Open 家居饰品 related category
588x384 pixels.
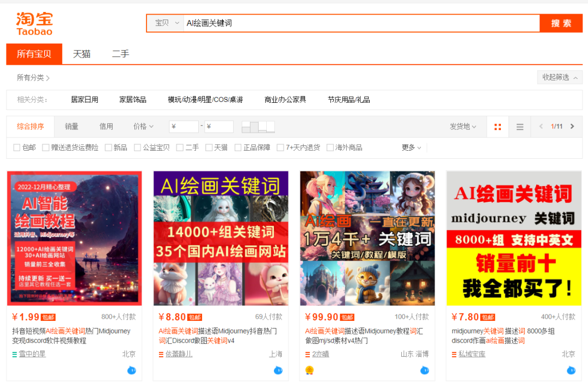point(133,100)
